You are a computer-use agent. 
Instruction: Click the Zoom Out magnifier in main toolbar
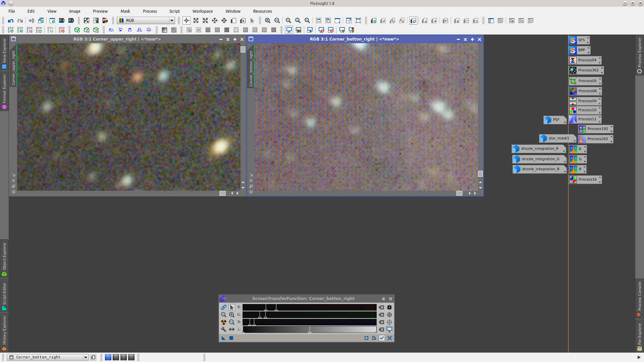pos(277,21)
